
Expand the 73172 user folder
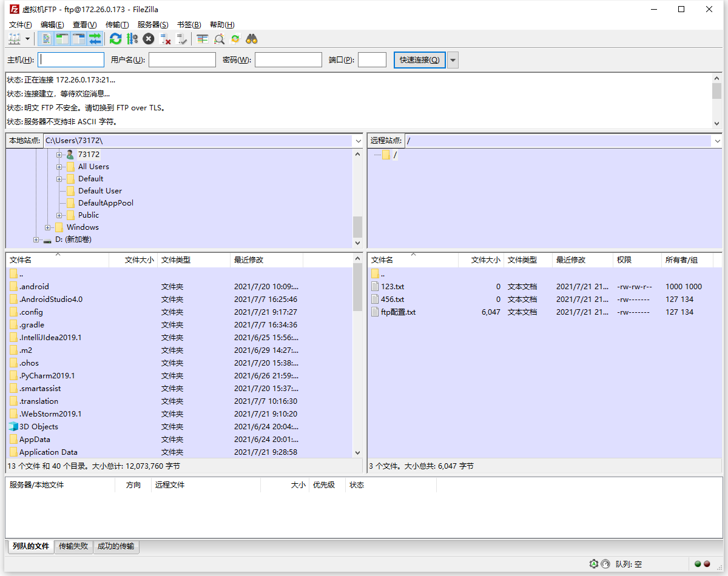(x=59, y=155)
